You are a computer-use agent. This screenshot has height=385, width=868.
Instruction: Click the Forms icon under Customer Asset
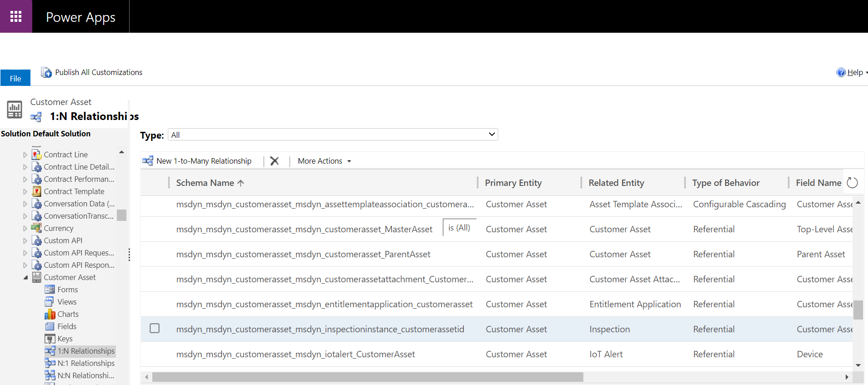pos(50,289)
